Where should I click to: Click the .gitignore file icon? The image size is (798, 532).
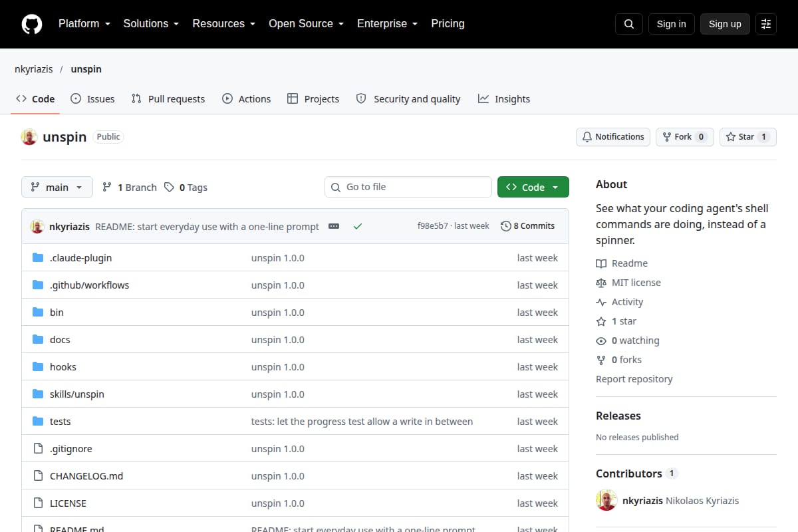(x=38, y=449)
